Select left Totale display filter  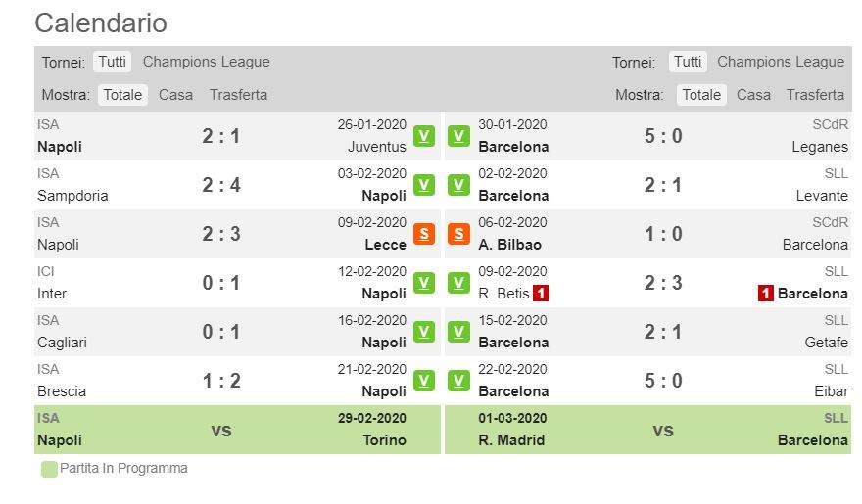point(122,95)
